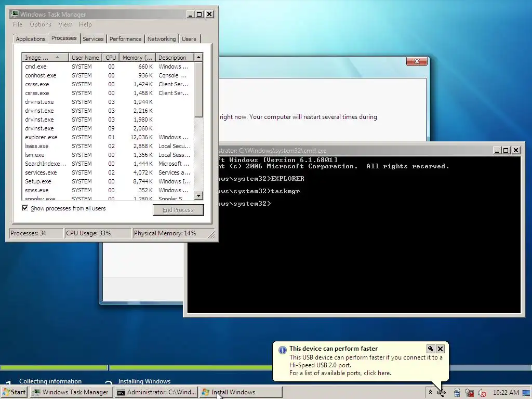Click 'This device can perform faster' balloon title
The width and height of the screenshot is (532, 399).
[333, 349]
